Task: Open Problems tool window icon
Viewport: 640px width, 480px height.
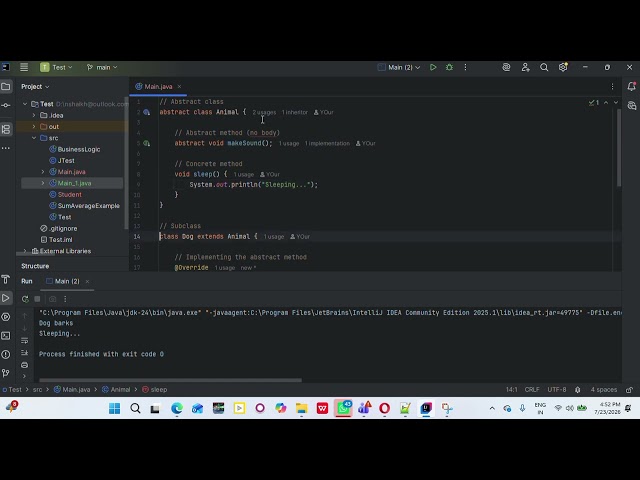Action: coord(6,354)
